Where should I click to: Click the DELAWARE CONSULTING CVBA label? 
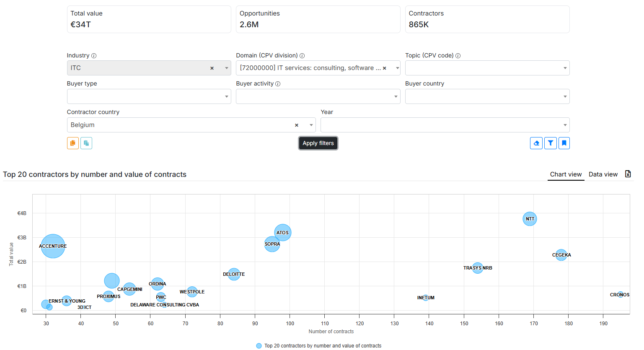tap(165, 305)
